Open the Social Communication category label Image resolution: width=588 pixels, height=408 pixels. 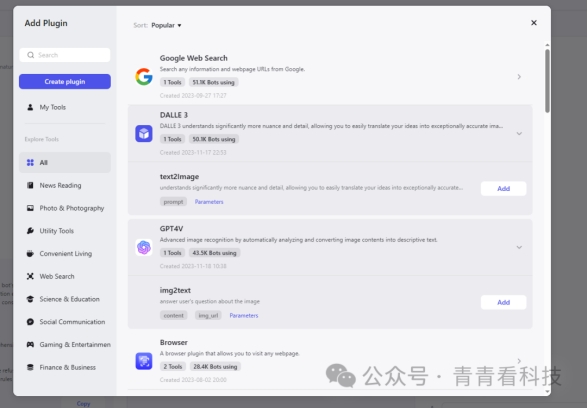click(x=72, y=322)
